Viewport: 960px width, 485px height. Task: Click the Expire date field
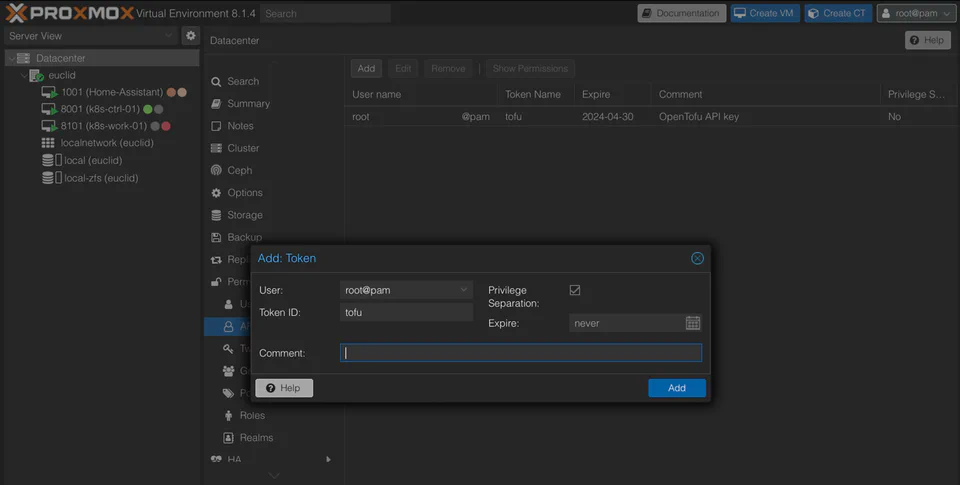tap(626, 323)
